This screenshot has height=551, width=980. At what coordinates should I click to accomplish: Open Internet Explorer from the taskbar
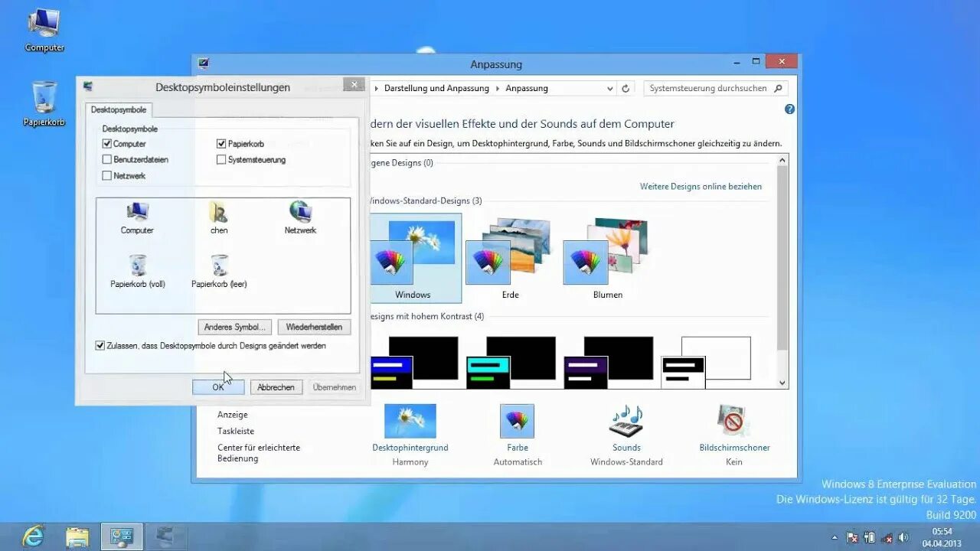pos(33,536)
